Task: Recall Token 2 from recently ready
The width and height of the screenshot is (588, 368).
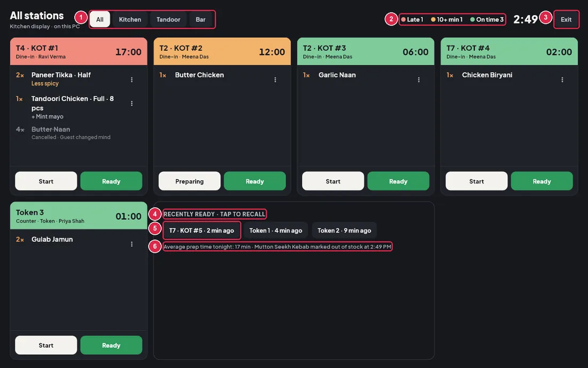Action: click(344, 231)
